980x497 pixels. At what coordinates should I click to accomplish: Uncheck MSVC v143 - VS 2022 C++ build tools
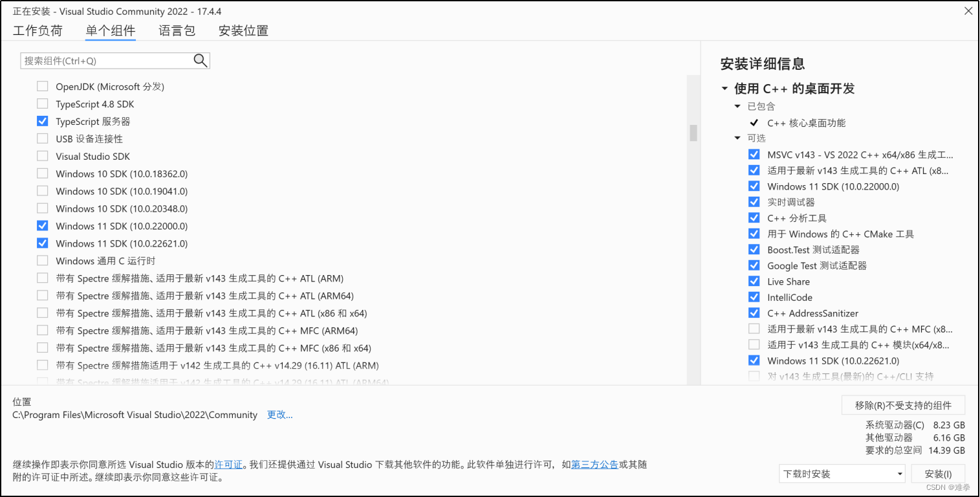point(754,155)
